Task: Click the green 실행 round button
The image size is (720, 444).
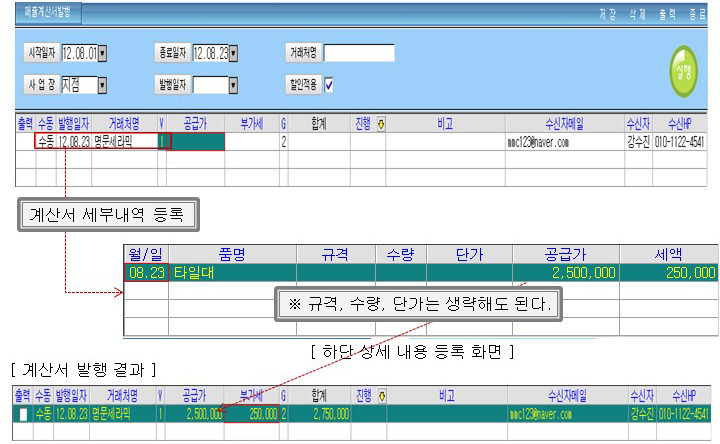Action: point(683,71)
